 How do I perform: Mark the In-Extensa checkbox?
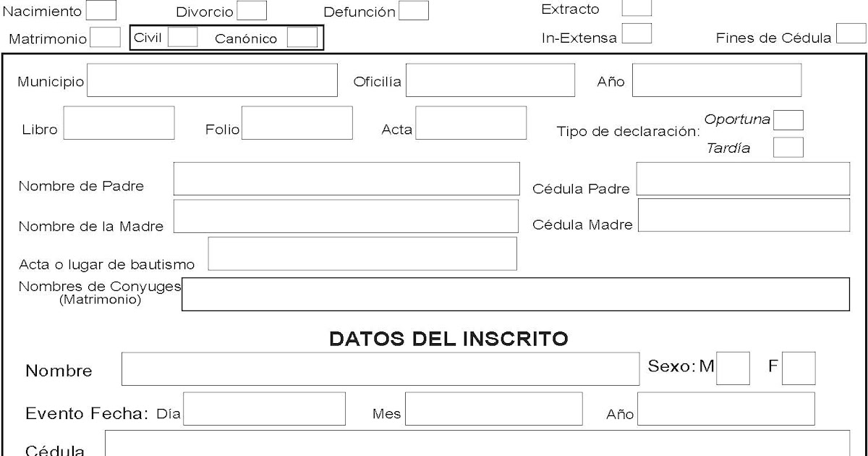click(x=637, y=34)
